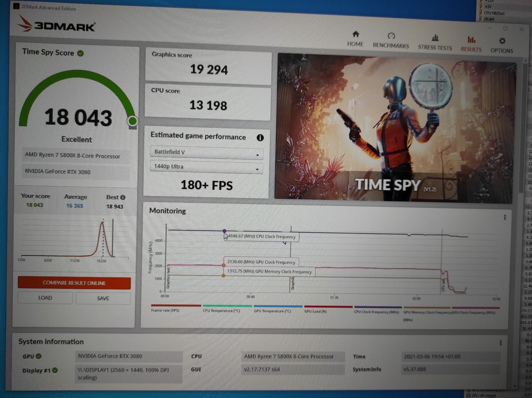532x398 pixels.
Task: Click the CPU score value 13 198
Action: tap(208, 105)
